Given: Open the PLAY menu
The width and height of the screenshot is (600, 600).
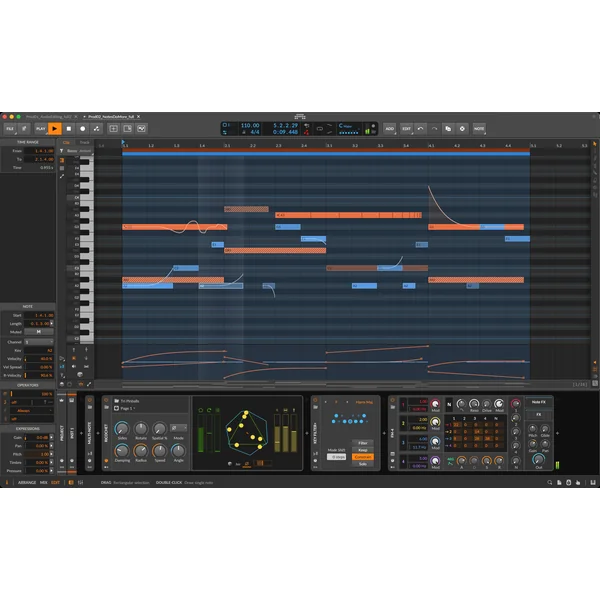Looking at the screenshot, I should (41, 129).
